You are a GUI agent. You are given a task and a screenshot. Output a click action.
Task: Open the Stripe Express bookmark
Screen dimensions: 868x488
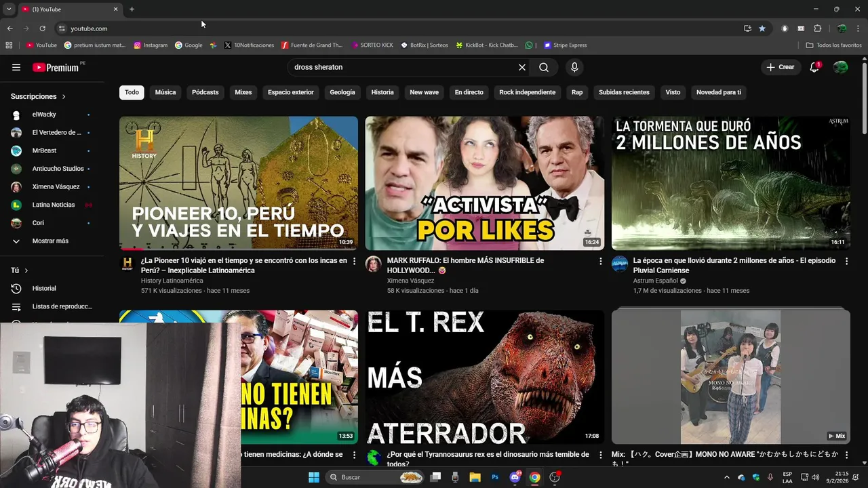pos(566,45)
